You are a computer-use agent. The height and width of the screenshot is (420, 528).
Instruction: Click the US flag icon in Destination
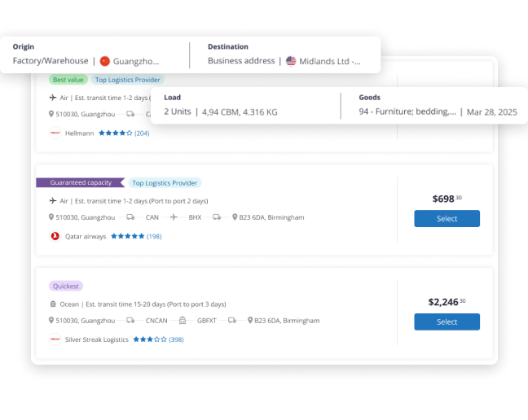point(291,61)
